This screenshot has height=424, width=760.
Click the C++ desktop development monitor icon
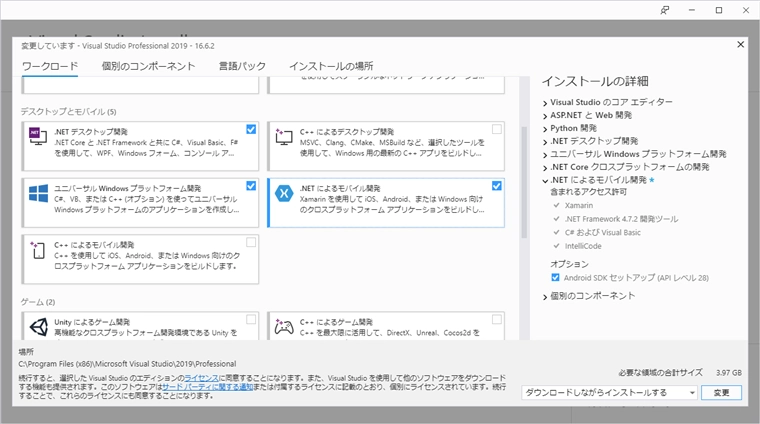pyautogui.click(x=284, y=137)
